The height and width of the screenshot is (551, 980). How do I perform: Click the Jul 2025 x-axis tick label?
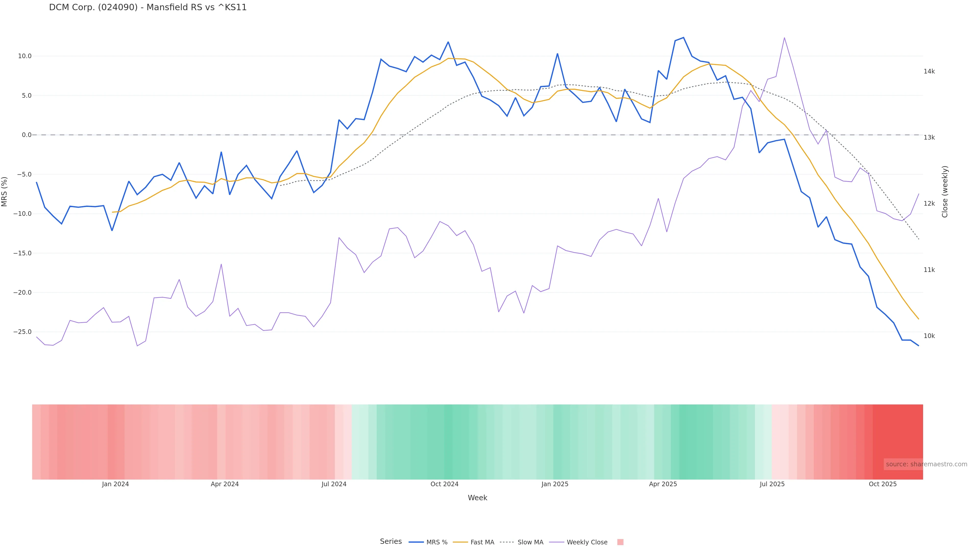click(x=772, y=484)
